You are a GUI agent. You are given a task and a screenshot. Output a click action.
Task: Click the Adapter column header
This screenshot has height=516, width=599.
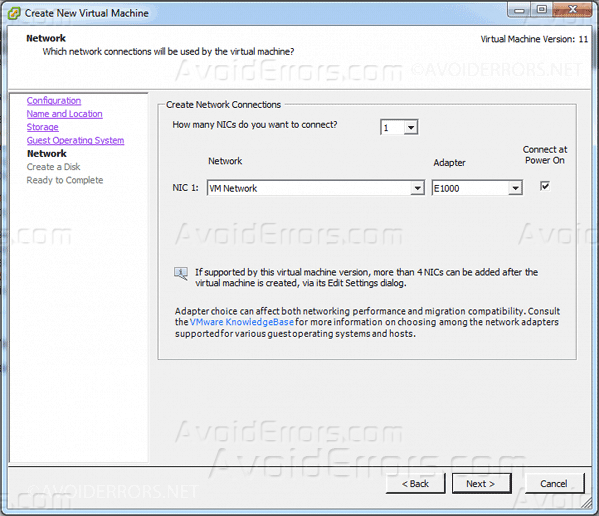click(449, 163)
